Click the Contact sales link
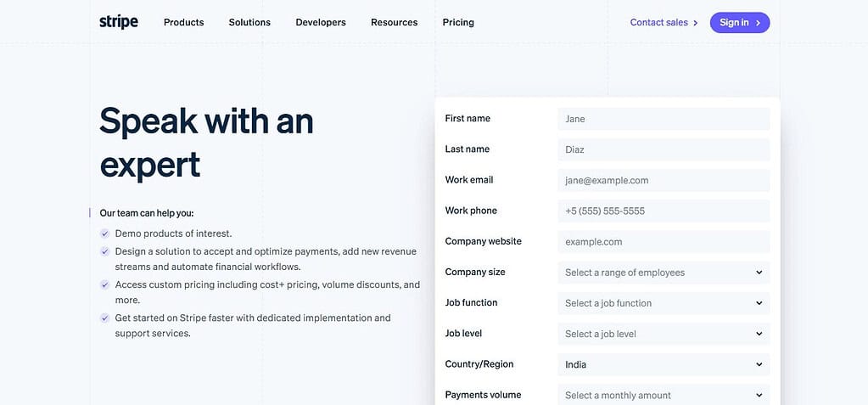Screen dimensions: 868x405 click(x=664, y=23)
